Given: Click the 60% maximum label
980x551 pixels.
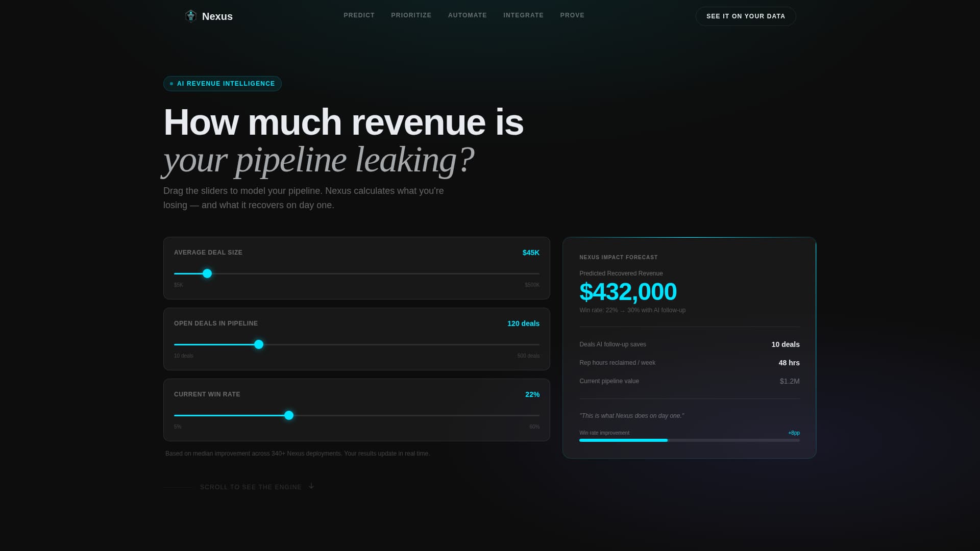Looking at the screenshot, I should 534,427.
